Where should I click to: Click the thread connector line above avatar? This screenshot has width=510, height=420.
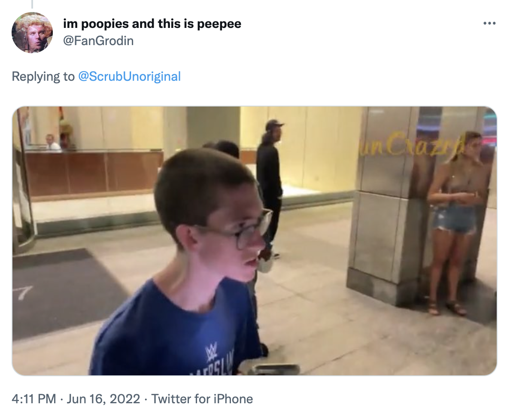tap(32, 4)
